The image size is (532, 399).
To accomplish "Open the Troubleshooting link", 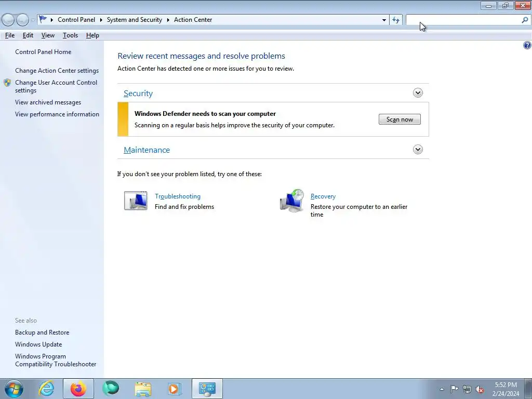I will pyautogui.click(x=178, y=196).
